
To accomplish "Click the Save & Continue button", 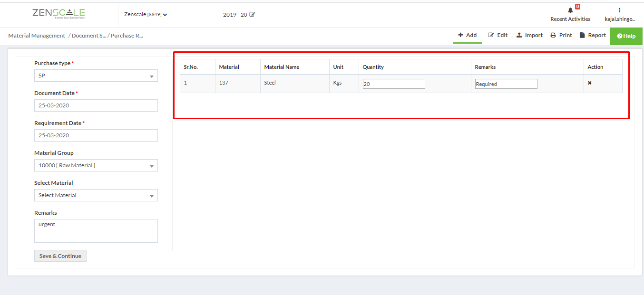I will [60, 256].
